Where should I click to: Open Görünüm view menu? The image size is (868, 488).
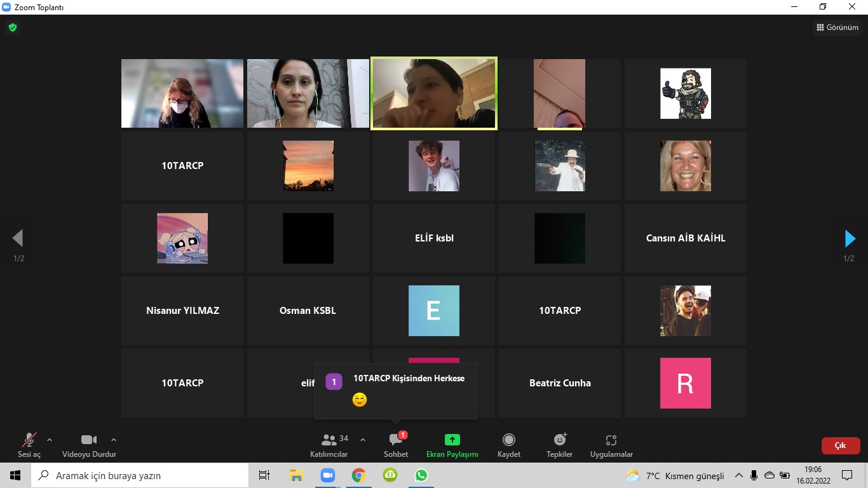coord(837,27)
